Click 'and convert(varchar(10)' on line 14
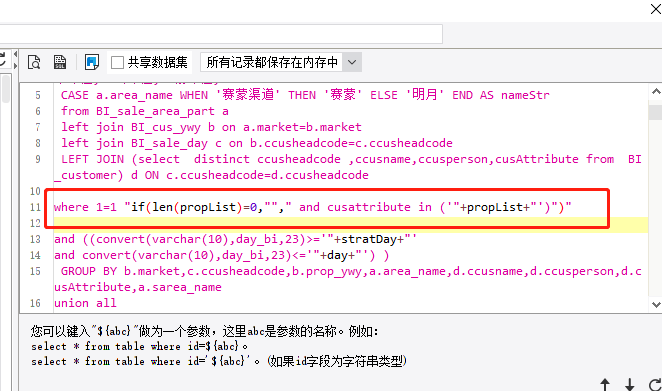662x391 pixels. [x=137, y=255]
